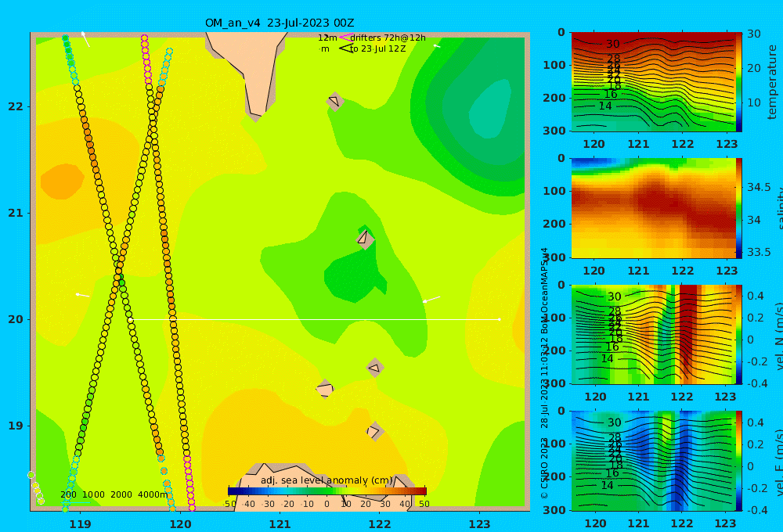This screenshot has width=783, height=532.
Task: Click longitude label 123 on main map
Action: point(479,524)
